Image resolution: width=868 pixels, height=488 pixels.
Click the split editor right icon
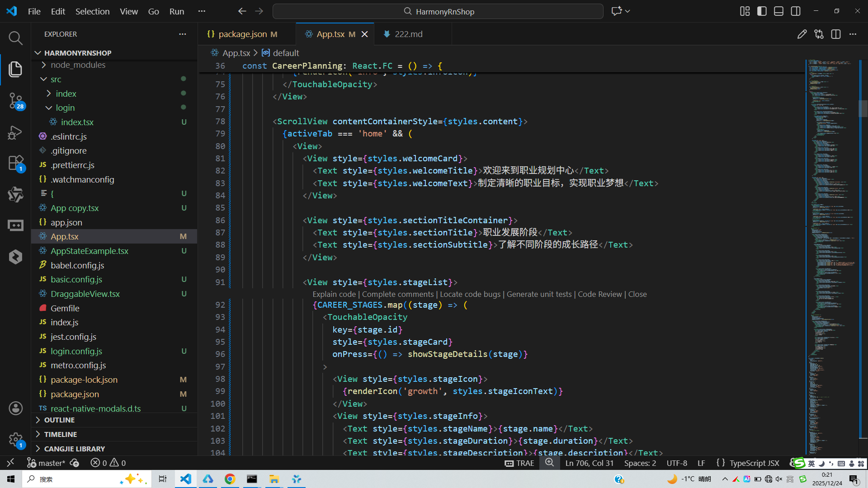pyautogui.click(x=835, y=34)
